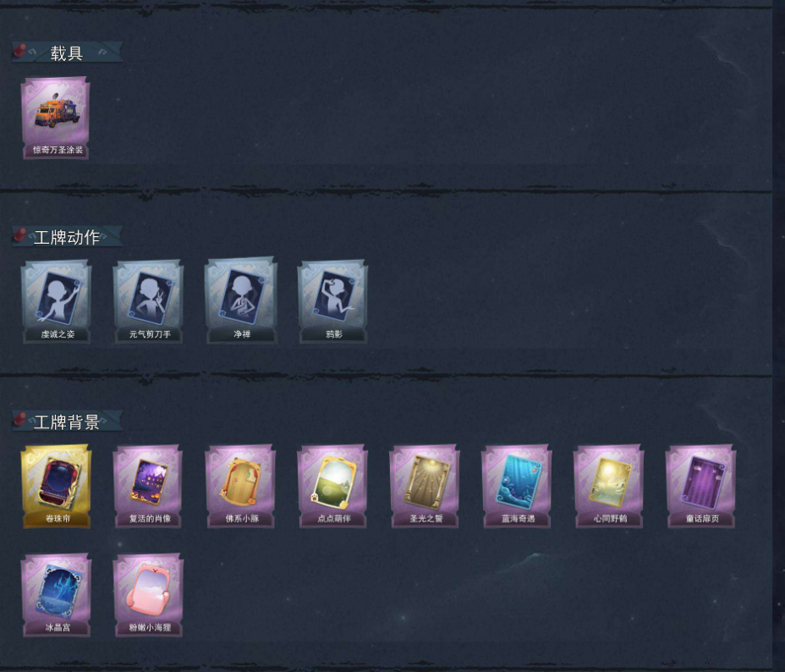Choose the 虔诚之姿 pose card
Screen dimensions: 785x672
point(56,301)
